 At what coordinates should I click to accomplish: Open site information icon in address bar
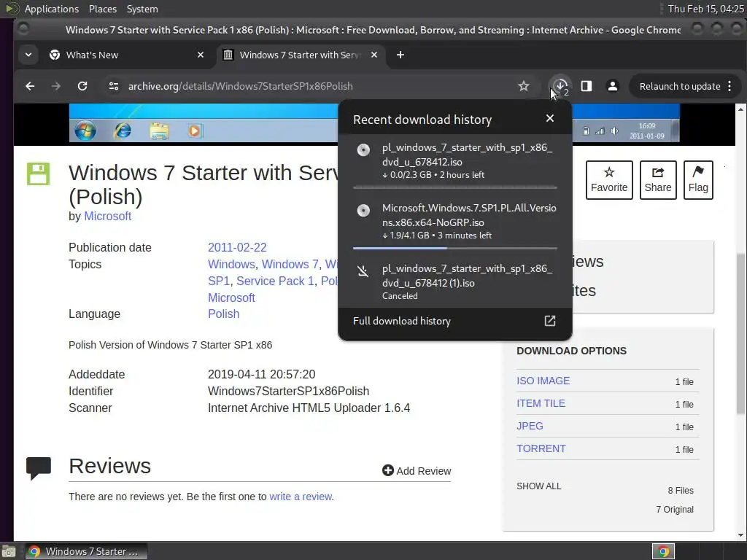tap(113, 86)
